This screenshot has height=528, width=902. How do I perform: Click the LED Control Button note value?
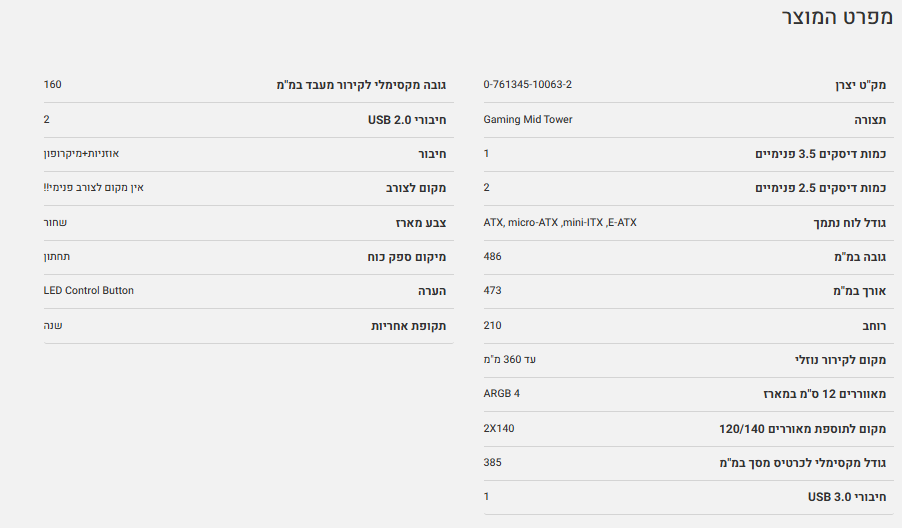point(89,290)
